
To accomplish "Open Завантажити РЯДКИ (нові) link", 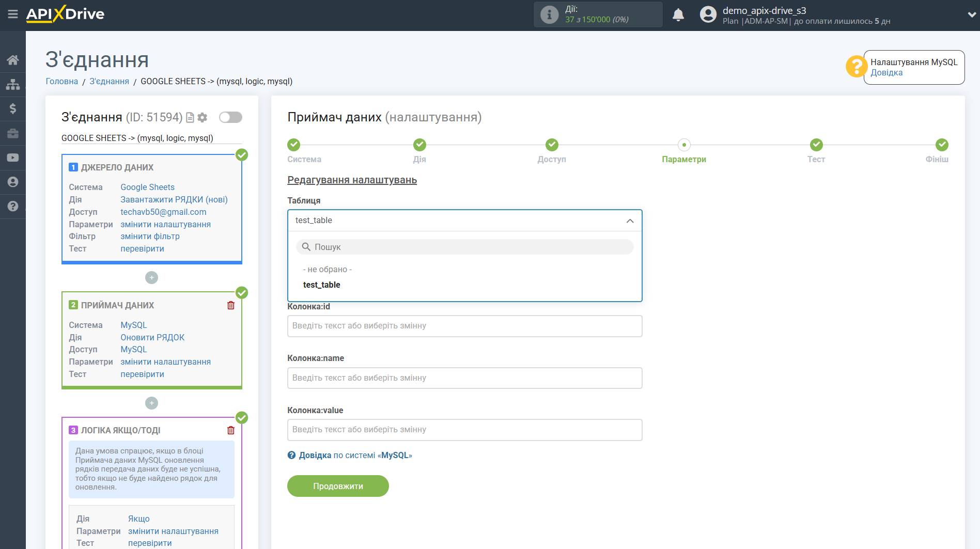I will pos(174,199).
